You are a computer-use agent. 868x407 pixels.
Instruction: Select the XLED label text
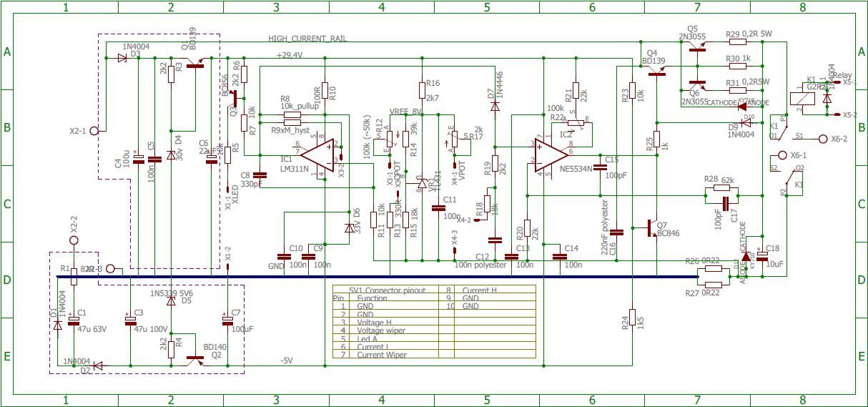[x=235, y=195]
